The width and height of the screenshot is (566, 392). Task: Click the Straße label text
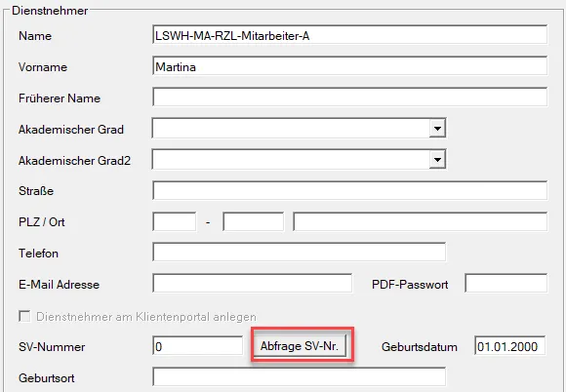(x=36, y=191)
